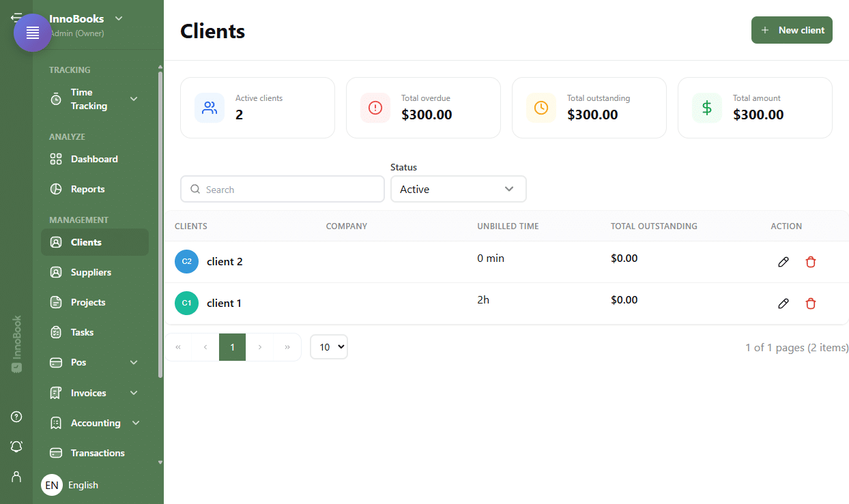Open client 2 name
The height and width of the screenshot is (504, 849).
[x=225, y=261]
